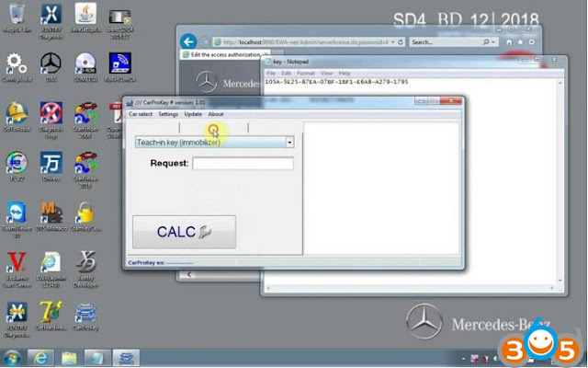Click the Notepad horizontal scrollbar track
588x368 pixels.
(x=410, y=288)
